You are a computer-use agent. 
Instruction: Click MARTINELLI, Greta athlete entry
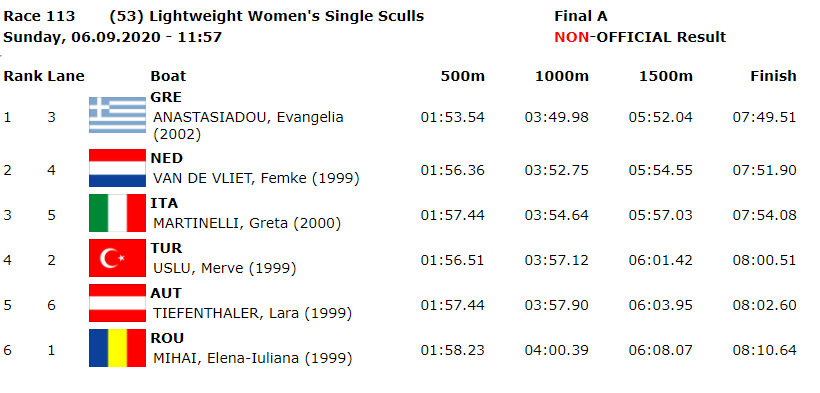coord(246,223)
